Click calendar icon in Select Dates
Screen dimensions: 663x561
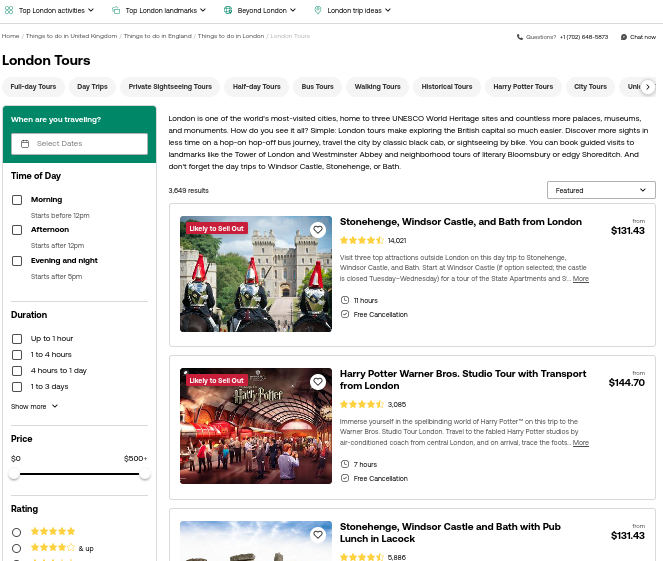(x=25, y=144)
